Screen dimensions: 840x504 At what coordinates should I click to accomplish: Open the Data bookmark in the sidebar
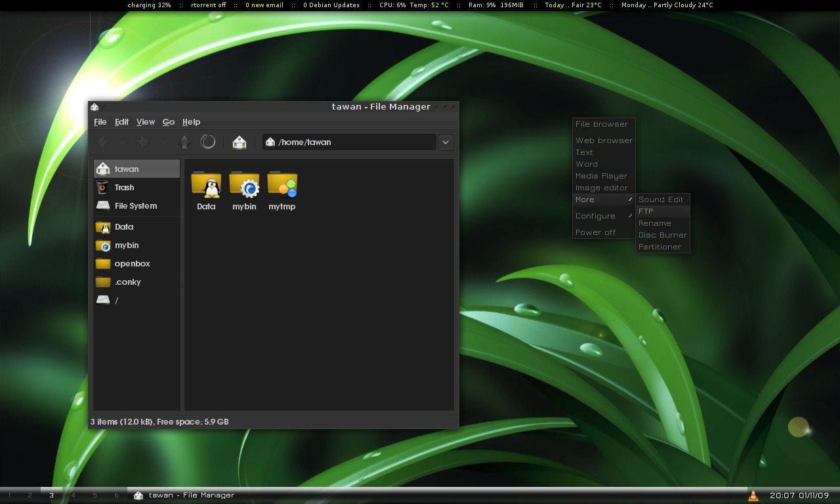(136, 226)
